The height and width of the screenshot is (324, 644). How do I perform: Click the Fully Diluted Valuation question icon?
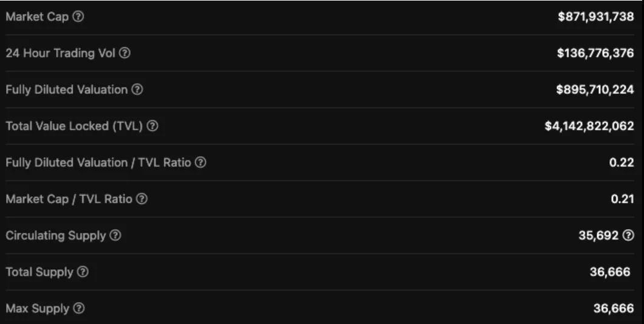point(137,90)
